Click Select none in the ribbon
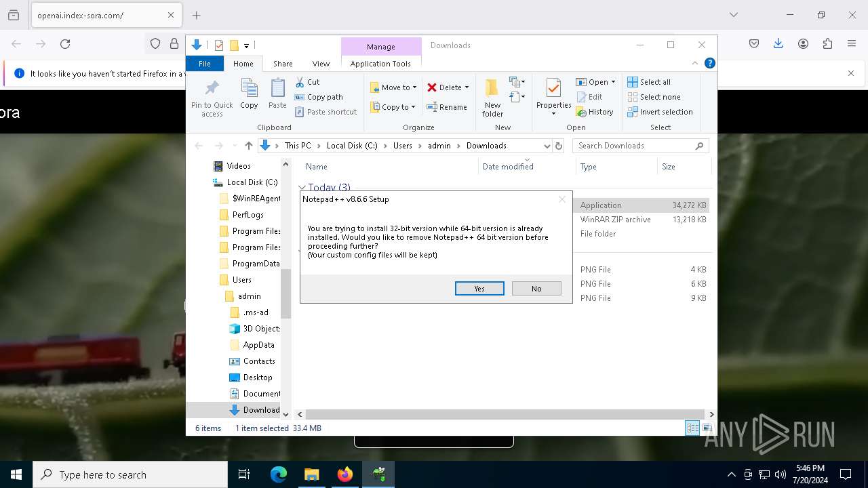The height and width of the screenshot is (488, 868). 654,97
